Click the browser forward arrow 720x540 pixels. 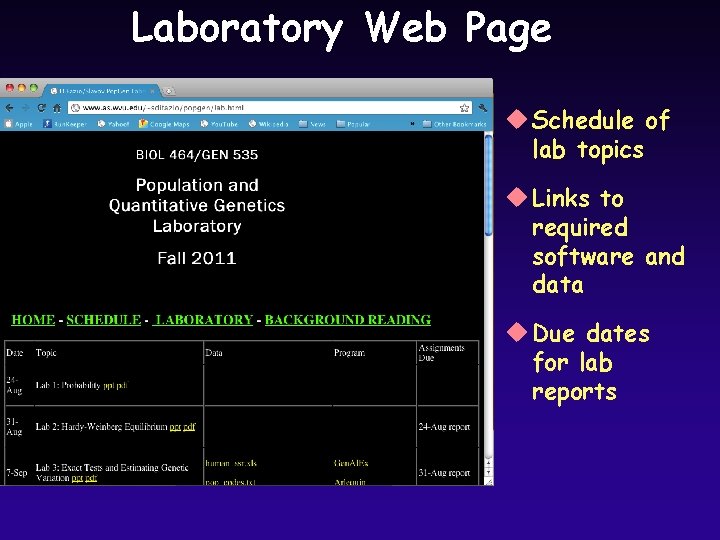click(x=26, y=108)
